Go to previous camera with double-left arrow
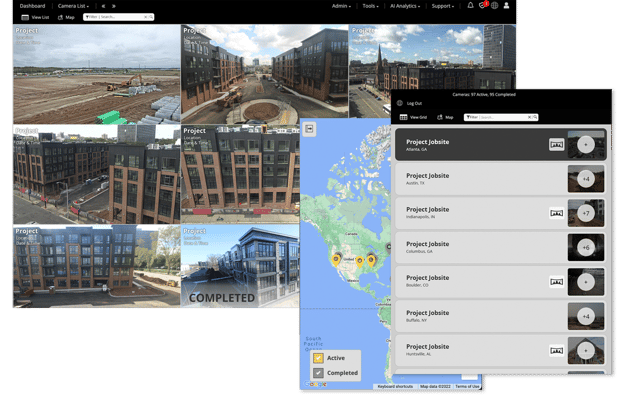Viewport: 640px width, 410px height. click(103, 6)
